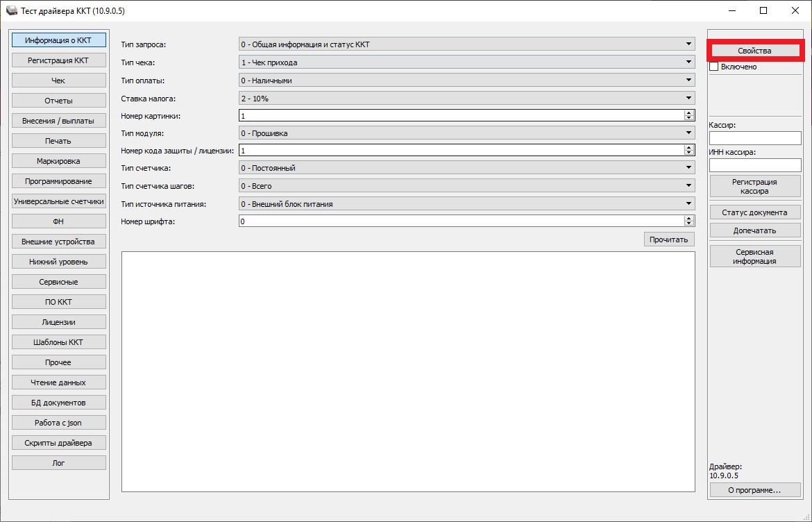Open the "О программе..." dialog

coord(754,490)
